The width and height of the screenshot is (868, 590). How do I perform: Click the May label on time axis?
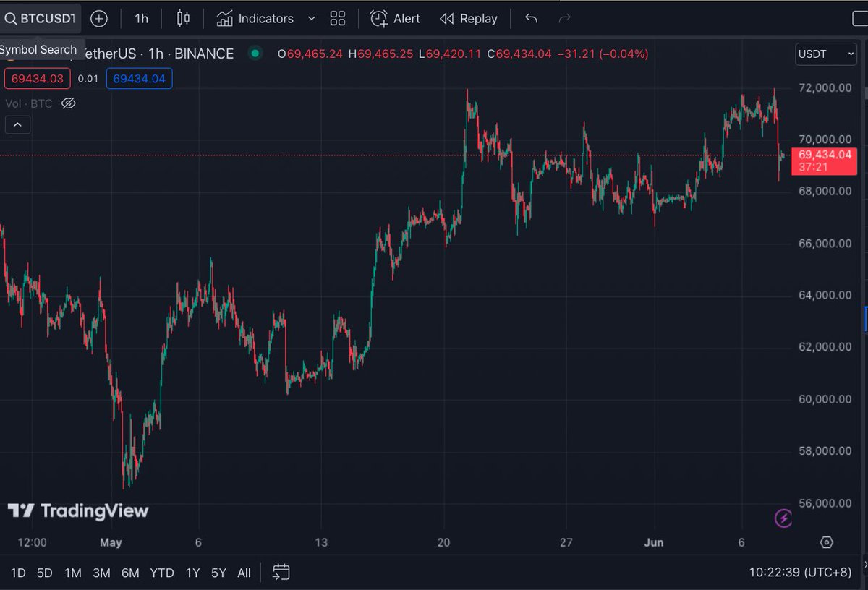pyautogui.click(x=111, y=542)
